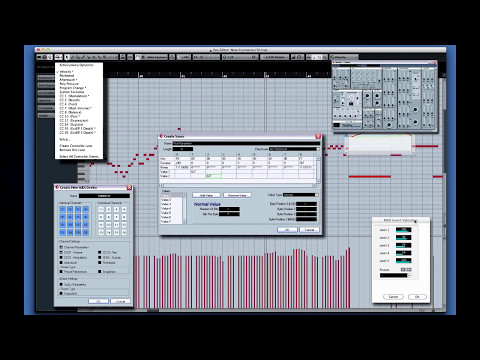Click the Note Expression toolbar button
The width and height of the screenshot is (480, 360).
(154, 57)
